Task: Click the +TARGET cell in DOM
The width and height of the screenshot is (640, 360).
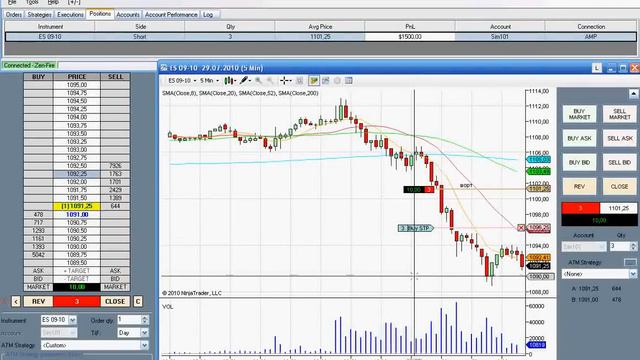Action: tap(77, 271)
